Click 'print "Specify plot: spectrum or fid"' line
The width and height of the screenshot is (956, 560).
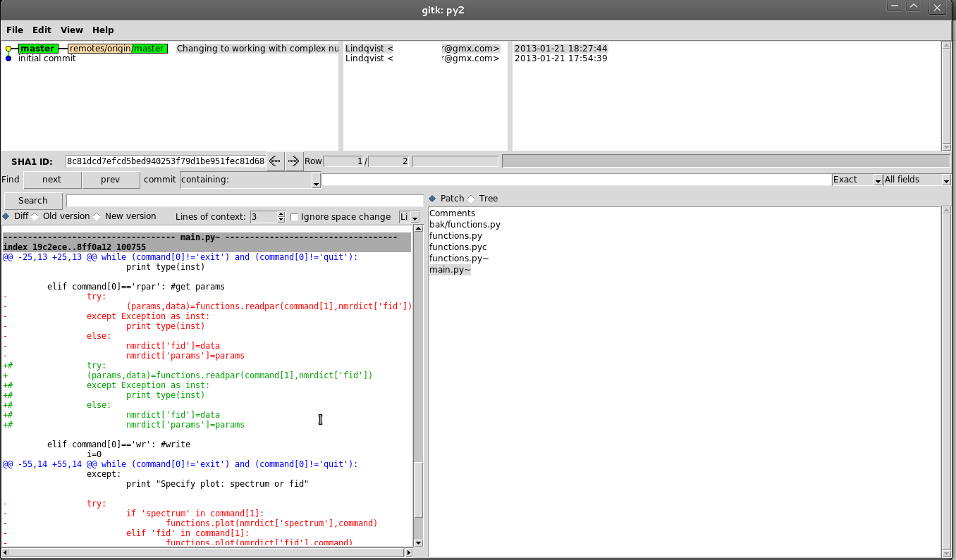[x=217, y=484]
